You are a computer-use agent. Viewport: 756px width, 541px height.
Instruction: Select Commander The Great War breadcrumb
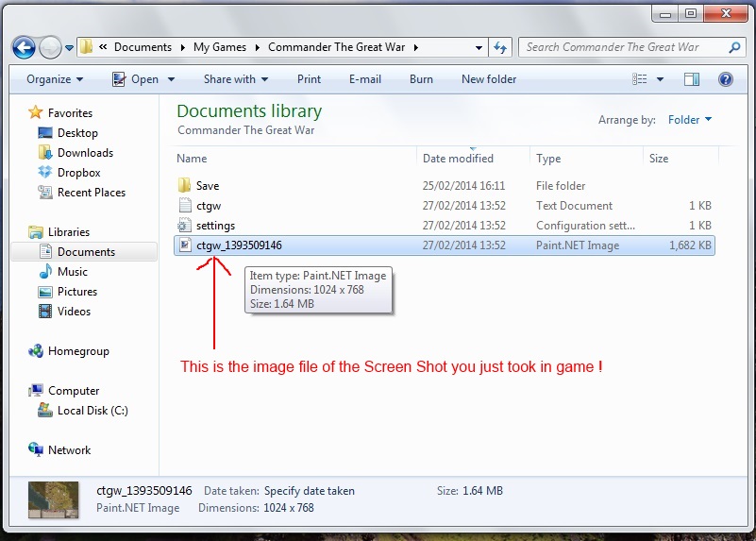click(337, 47)
